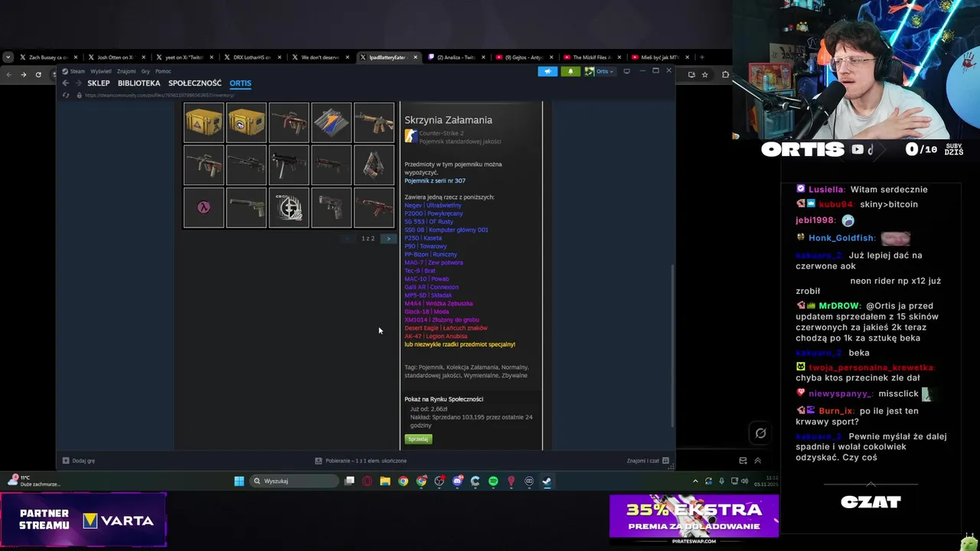Open a new browser tab

[x=701, y=57]
